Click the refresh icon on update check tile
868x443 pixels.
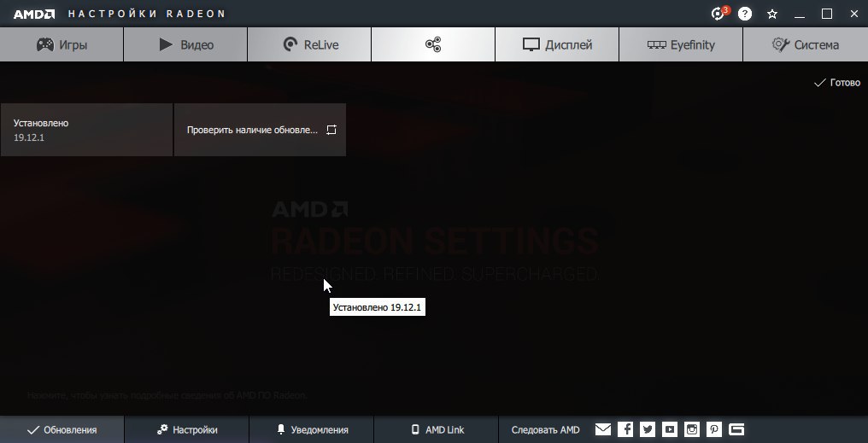331,130
